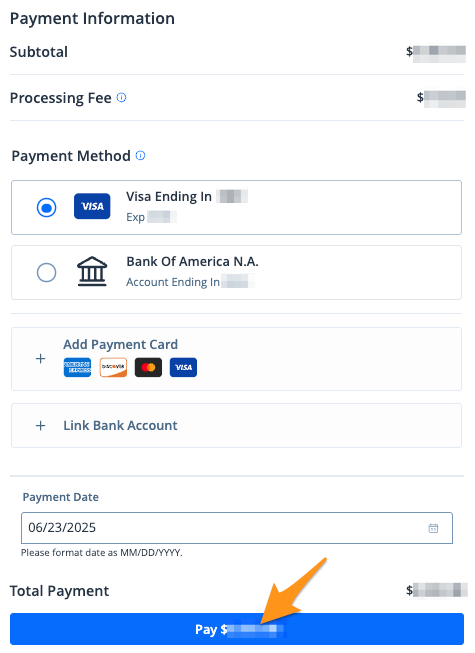This screenshot has width=475, height=653.
Task: Select the Bank Of America radio button
Action: coord(47,273)
